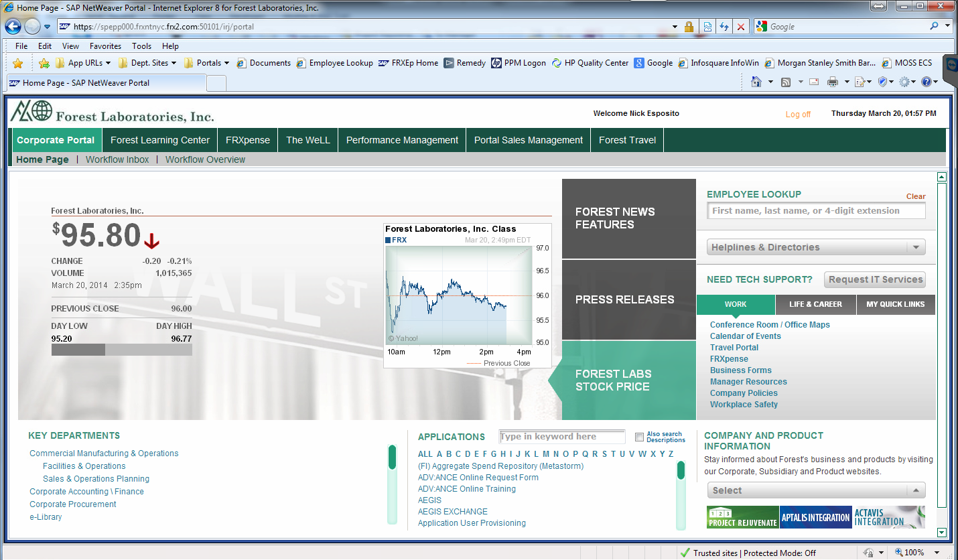958x560 pixels.
Task: Open the Workflow Inbox page
Action: pyautogui.click(x=117, y=159)
